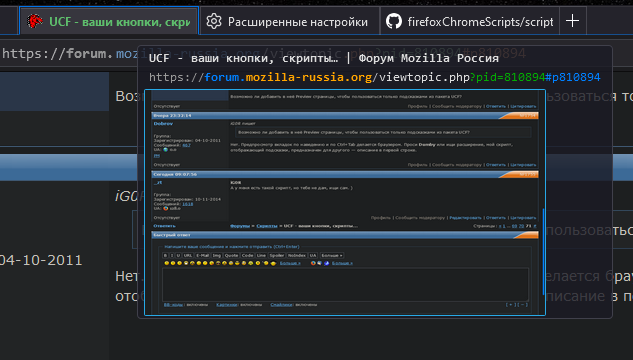Open a new tab with the plus button
The height and width of the screenshot is (360, 633).
tap(572, 21)
